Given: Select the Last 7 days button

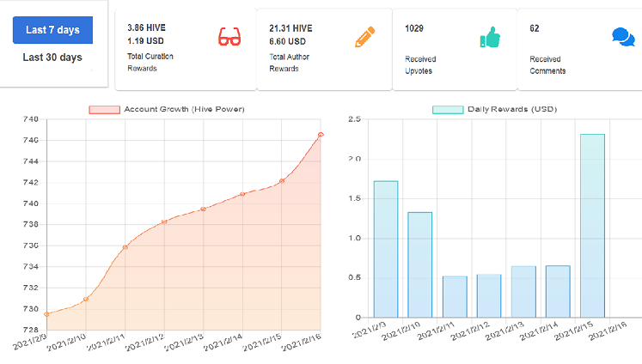Looking at the screenshot, I should [x=52, y=30].
